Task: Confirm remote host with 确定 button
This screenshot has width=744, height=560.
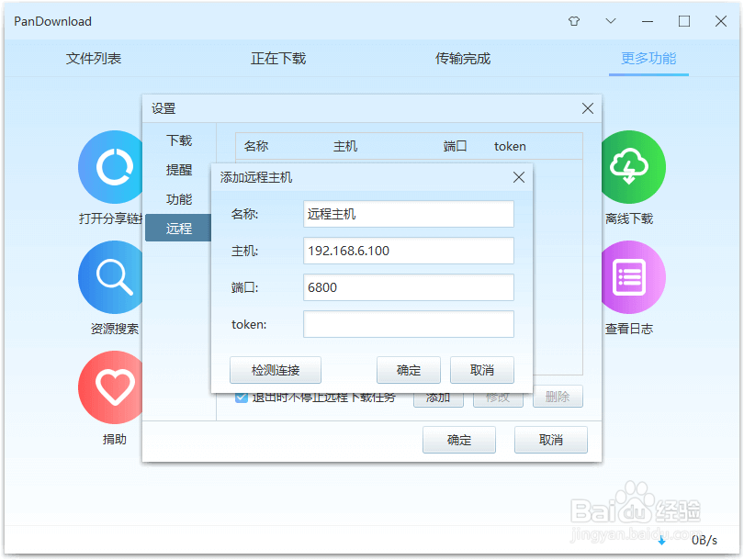Action: 408,370
